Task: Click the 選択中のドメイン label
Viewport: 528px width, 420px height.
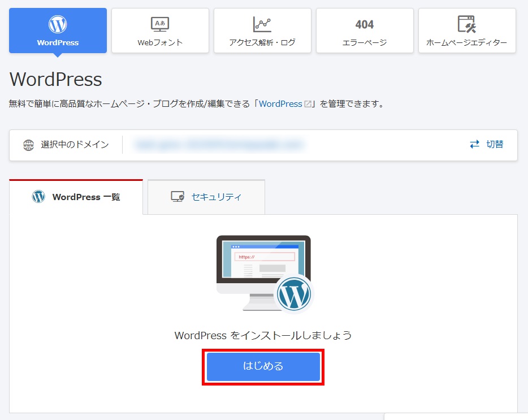Action: [75, 145]
